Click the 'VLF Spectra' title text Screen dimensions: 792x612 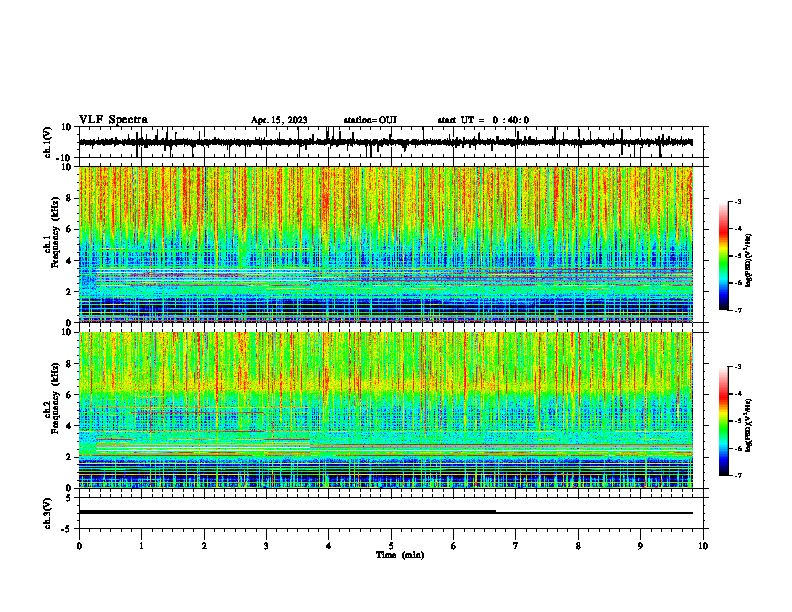point(113,120)
